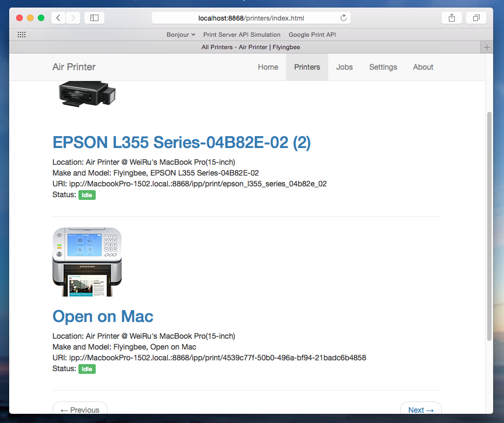
Task: Click the Open on Mac printer image
Action: coord(87,262)
